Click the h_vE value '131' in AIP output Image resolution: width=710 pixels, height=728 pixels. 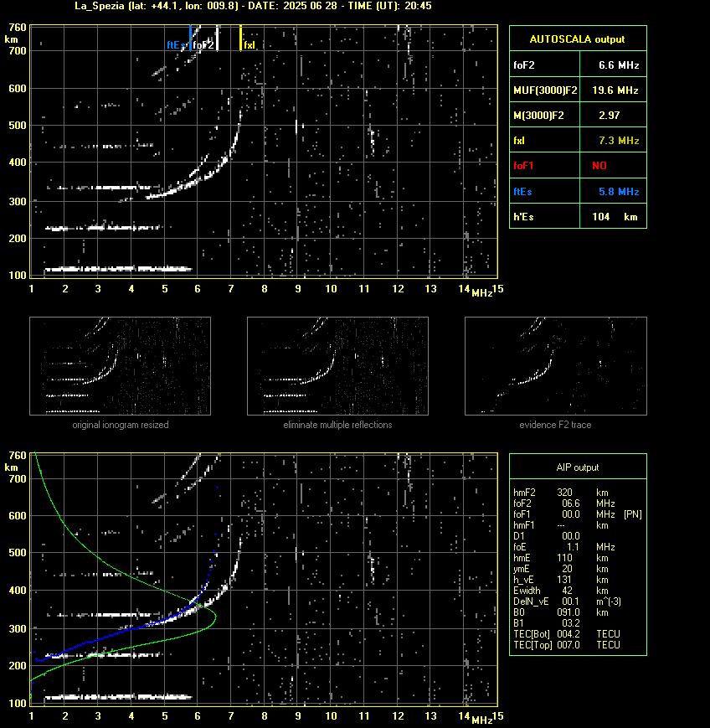tap(564, 580)
